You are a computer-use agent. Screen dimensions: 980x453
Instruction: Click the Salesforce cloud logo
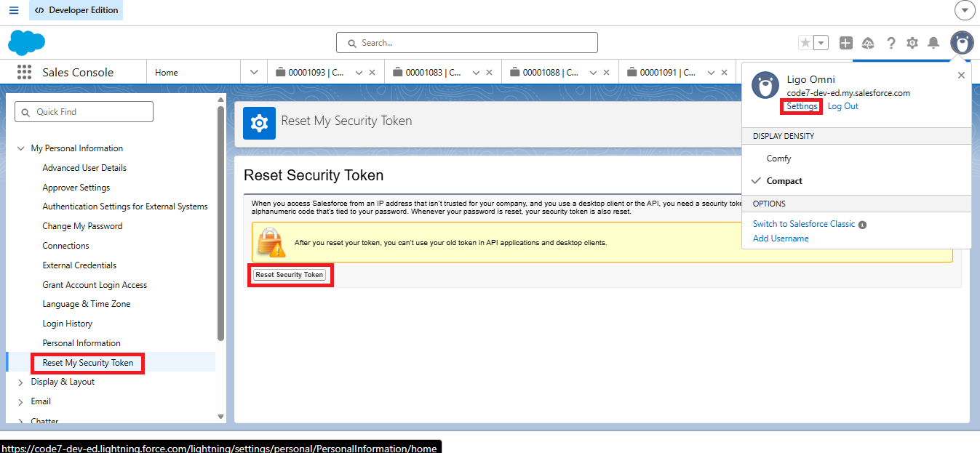pos(27,43)
